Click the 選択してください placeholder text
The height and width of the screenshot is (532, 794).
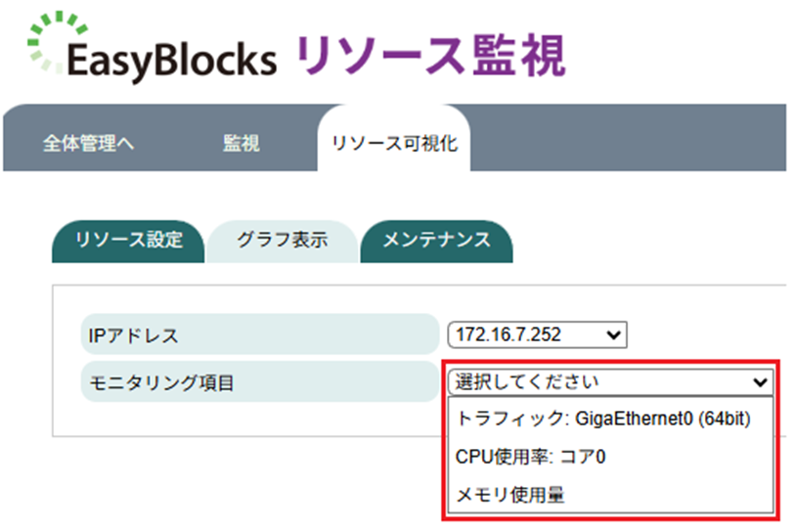526,381
